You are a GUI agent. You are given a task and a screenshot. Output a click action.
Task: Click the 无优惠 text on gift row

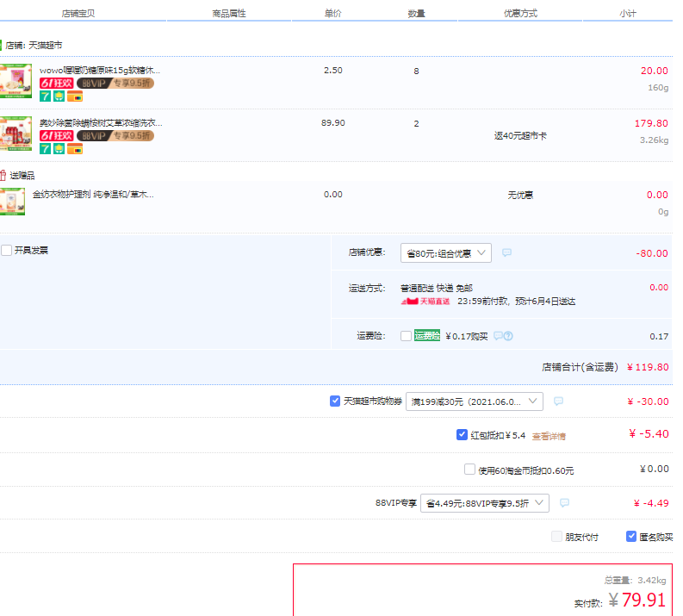(x=520, y=195)
